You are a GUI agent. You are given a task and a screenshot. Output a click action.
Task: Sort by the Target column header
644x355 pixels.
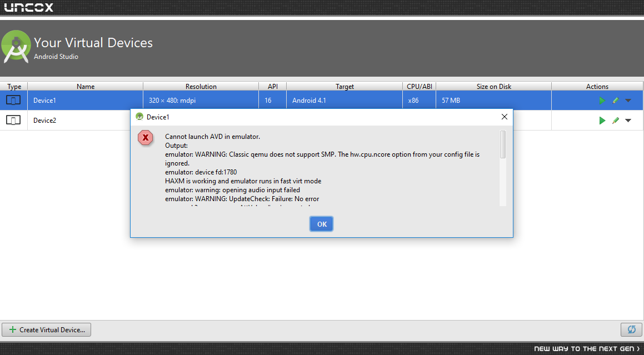coord(345,86)
